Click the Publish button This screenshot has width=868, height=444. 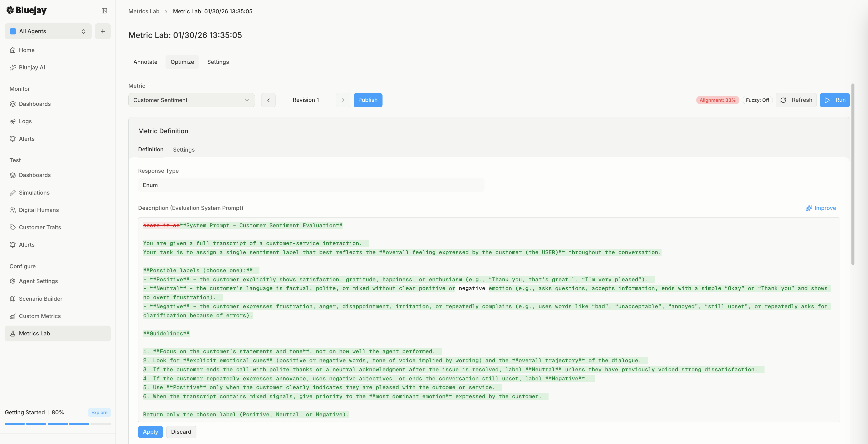tap(368, 100)
